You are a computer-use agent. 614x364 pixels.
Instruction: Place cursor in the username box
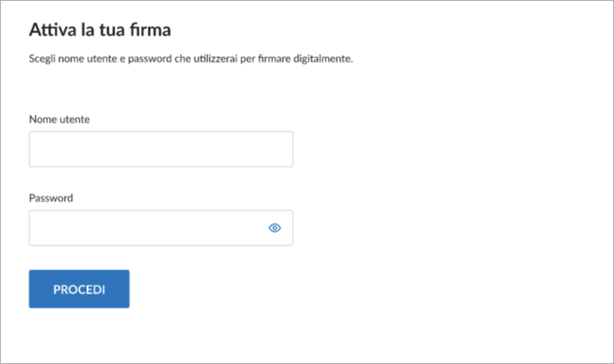tap(161, 149)
